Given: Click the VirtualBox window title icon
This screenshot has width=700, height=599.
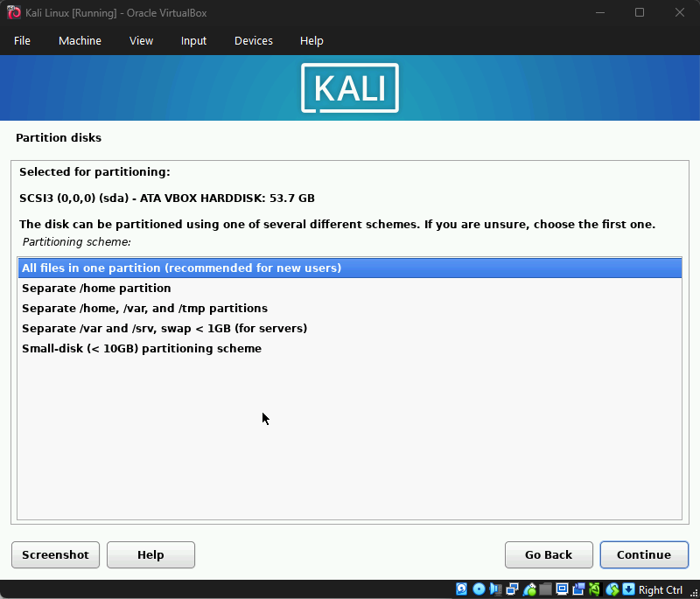Looking at the screenshot, I should click(x=14, y=12).
